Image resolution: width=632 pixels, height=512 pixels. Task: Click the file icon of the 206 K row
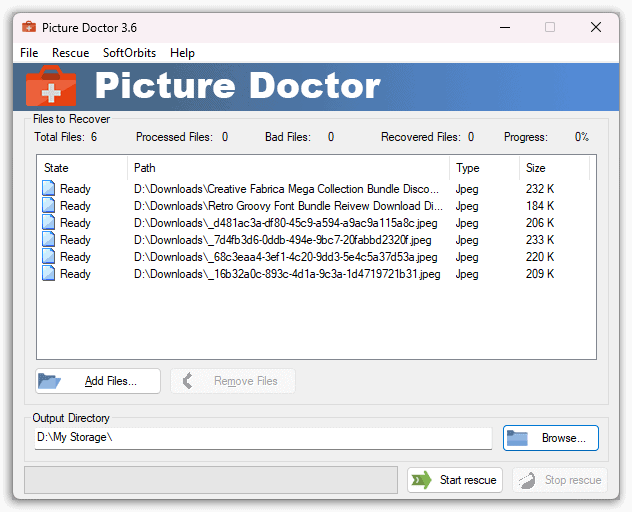(x=49, y=222)
